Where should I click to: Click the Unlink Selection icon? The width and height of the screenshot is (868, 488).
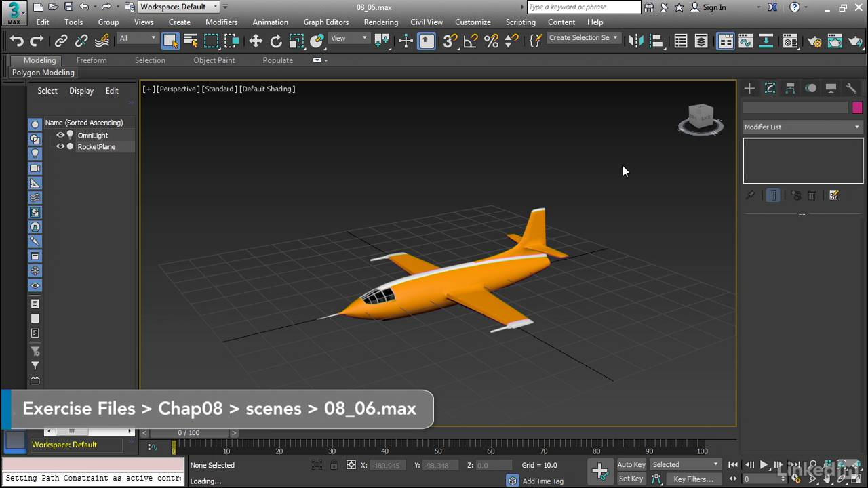(x=81, y=41)
